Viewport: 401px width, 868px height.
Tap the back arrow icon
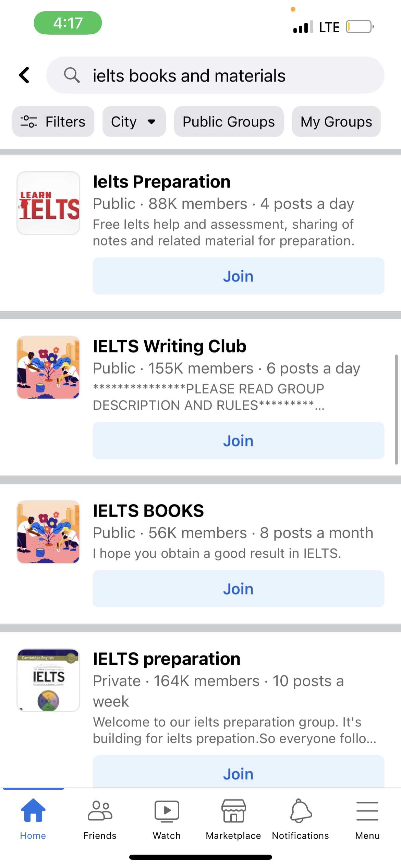pyautogui.click(x=24, y=75)
